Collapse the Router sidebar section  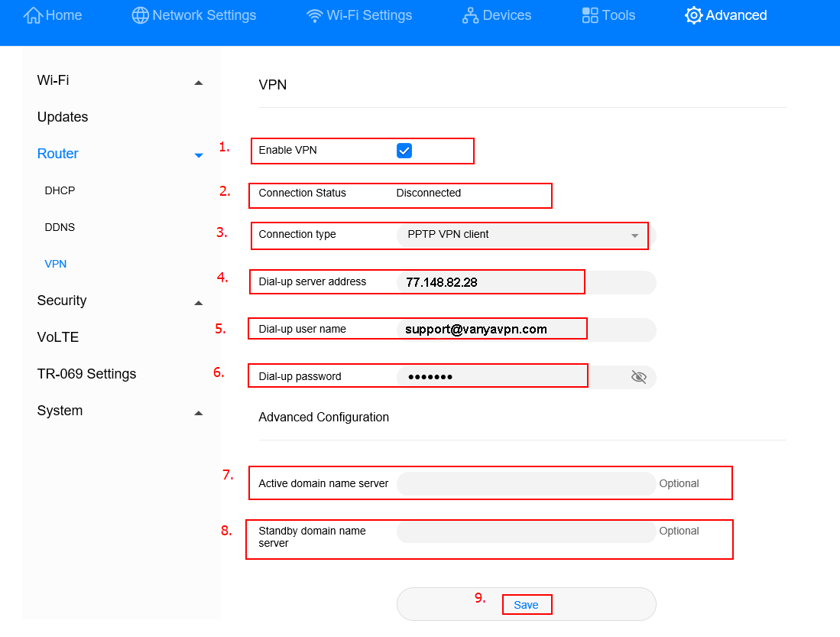tap(199, 155)
